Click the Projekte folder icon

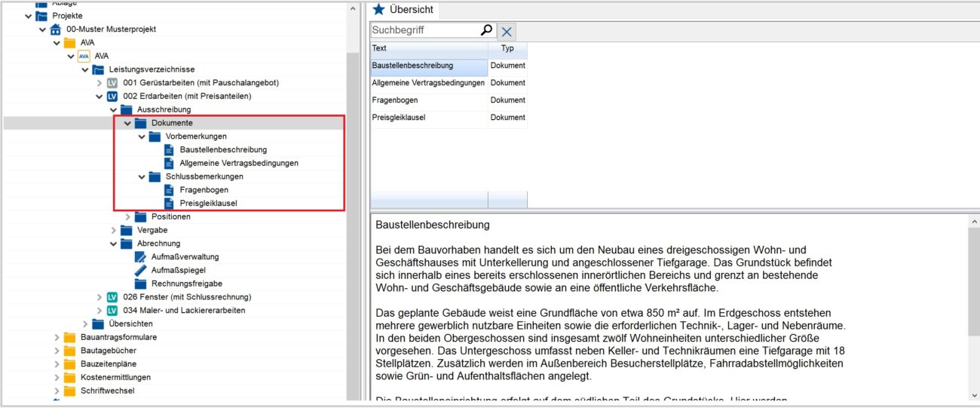(x=42, y=16)
